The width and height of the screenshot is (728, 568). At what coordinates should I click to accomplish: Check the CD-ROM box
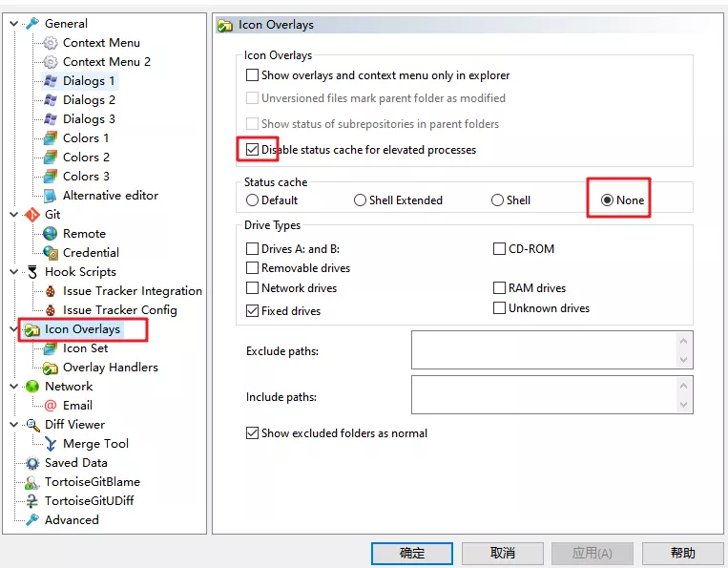point(499,249)
